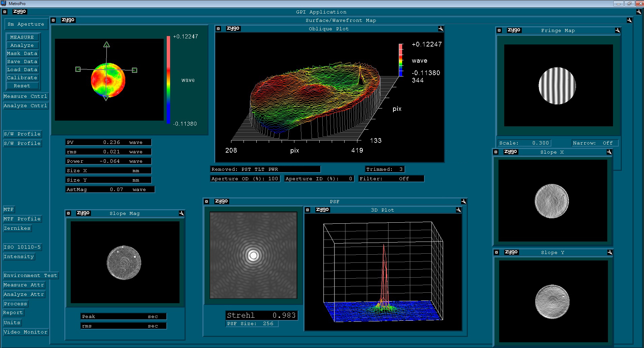Click GPI Application window menu box icon
644x348 pixels.
click(5, 12)
